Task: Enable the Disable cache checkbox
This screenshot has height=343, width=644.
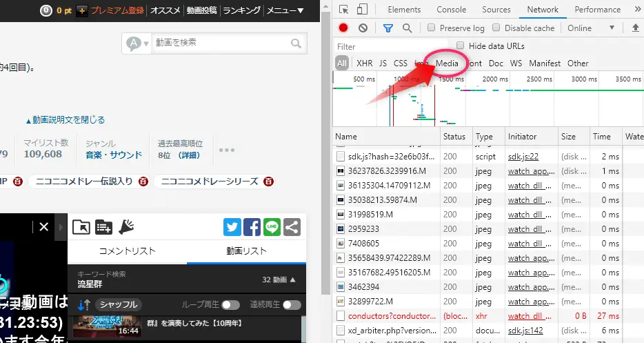Action: pos(496,28)
